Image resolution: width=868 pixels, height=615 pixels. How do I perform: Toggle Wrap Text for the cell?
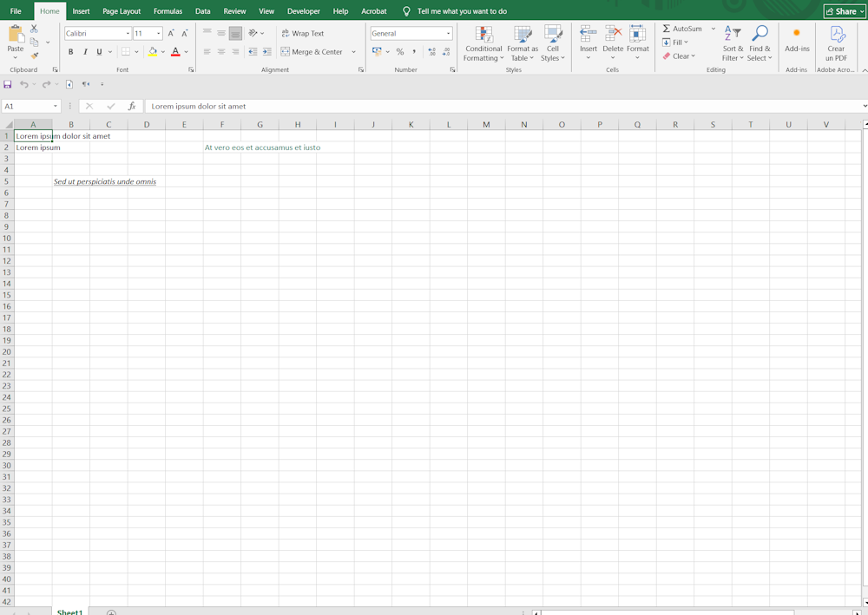pyautogui.click(x=302, y=33)
